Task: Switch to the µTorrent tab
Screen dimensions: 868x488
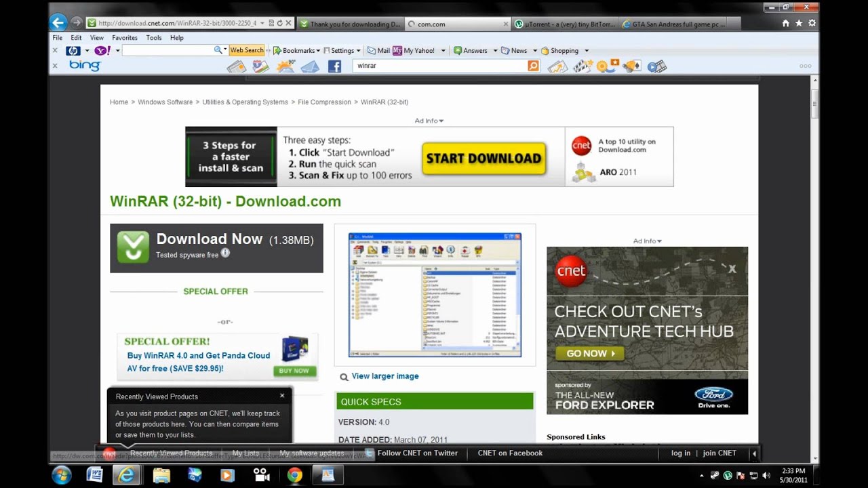Action: point(565,24)
